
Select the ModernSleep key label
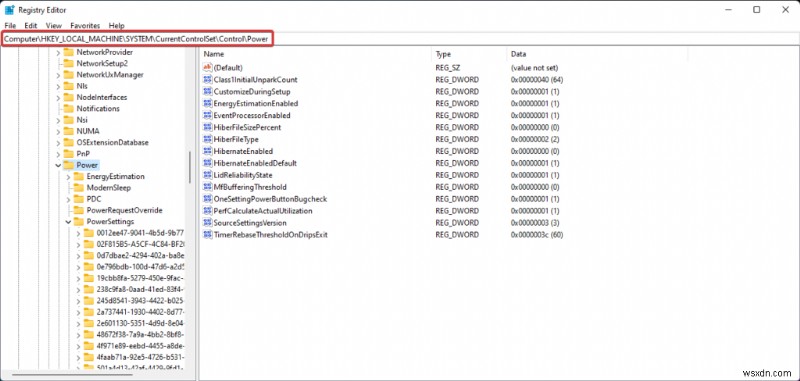[x=109, y=188]
